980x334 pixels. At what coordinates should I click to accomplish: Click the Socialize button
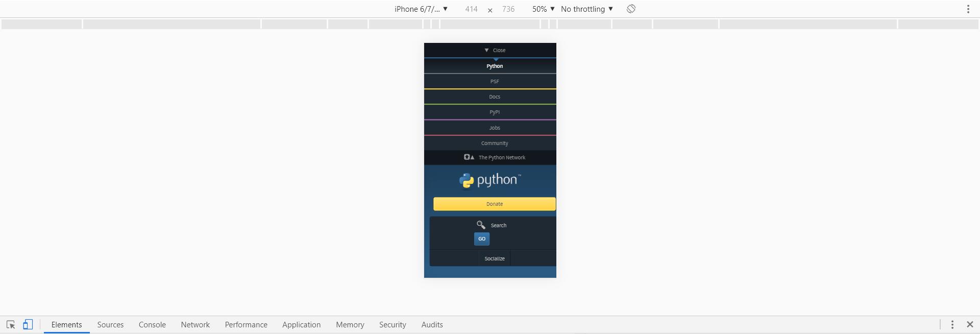click(495, 258)
